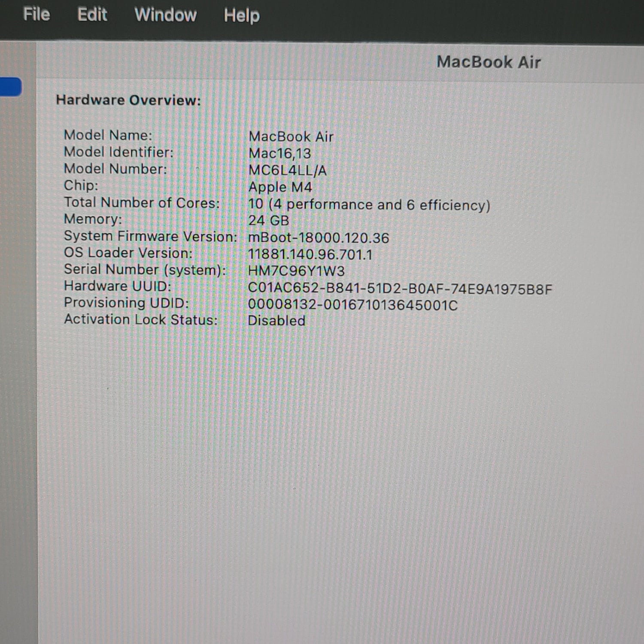Click the Activation Lock Status label

(x=141, y=320)
